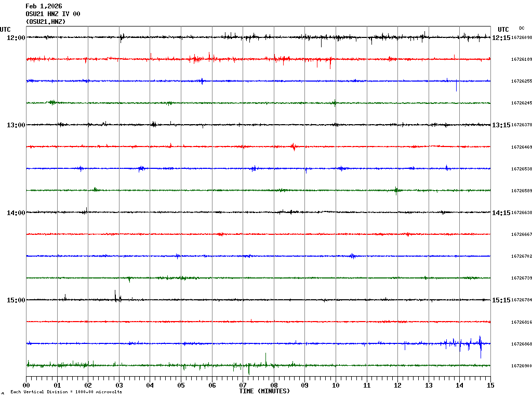This screenshot has width=532, height=399.
Task: Click the OSU21 HNZ IV 00 station title
Action: (52, 14)
